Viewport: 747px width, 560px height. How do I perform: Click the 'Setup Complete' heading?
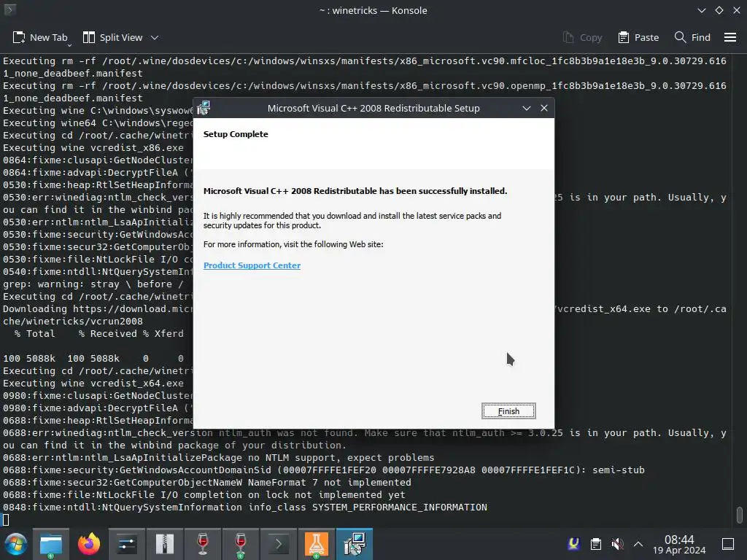[x=236, y=134]
